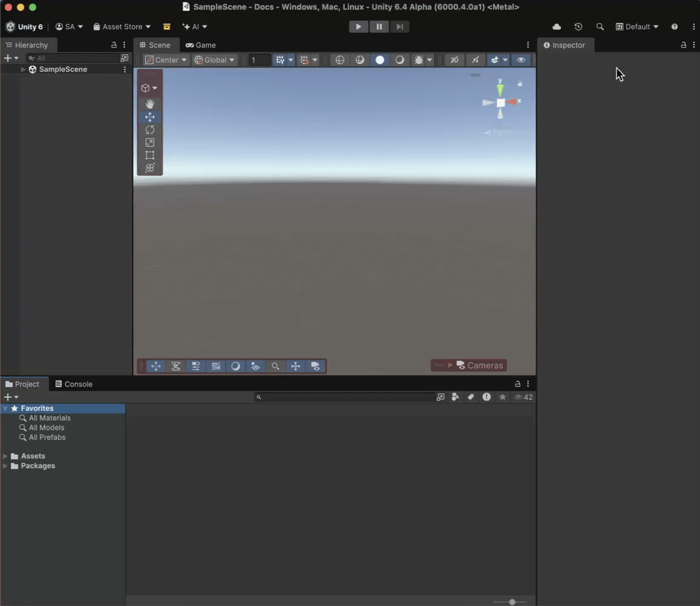Select the Hand view tool
700x606 pixels.
pyautogui.click(x=149, y=103)
